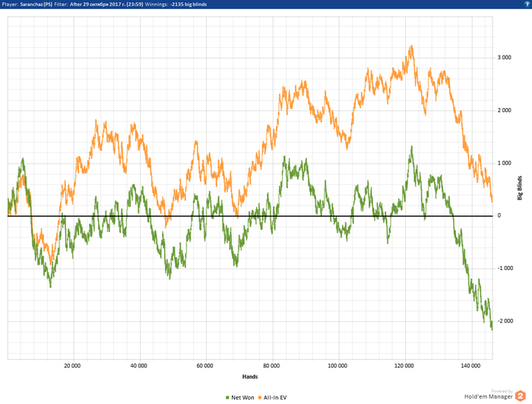Screen dimensions: 532x404
Task: Click the green Net Won legend swatch
Action: 227,398
